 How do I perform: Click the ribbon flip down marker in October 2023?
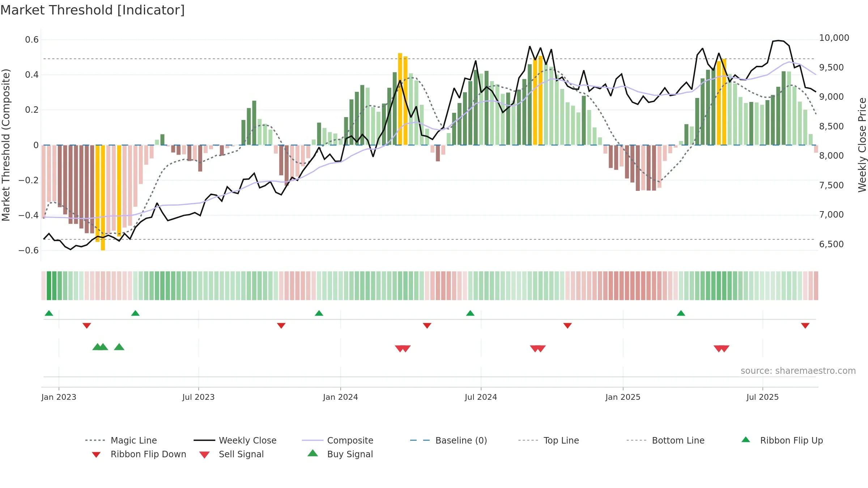coord(281,326)
